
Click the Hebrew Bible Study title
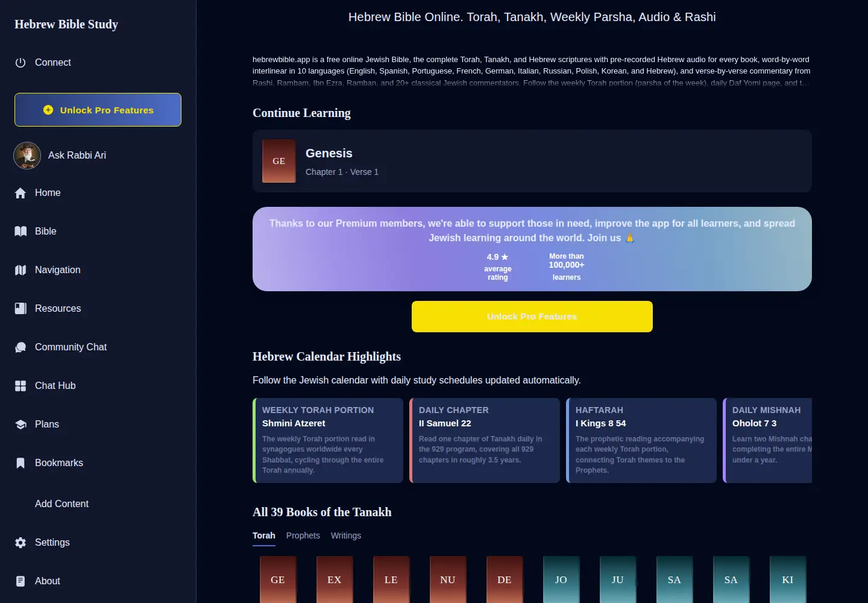66,24
